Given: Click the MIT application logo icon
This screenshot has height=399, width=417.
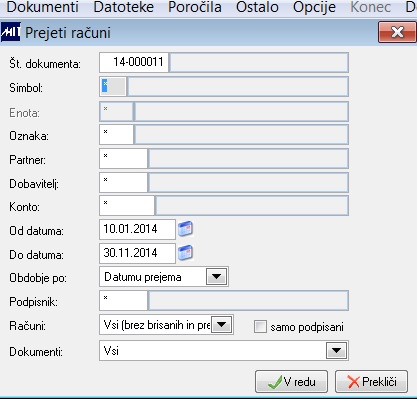Looking at the screenshot, I should click(x=11, y=32).
